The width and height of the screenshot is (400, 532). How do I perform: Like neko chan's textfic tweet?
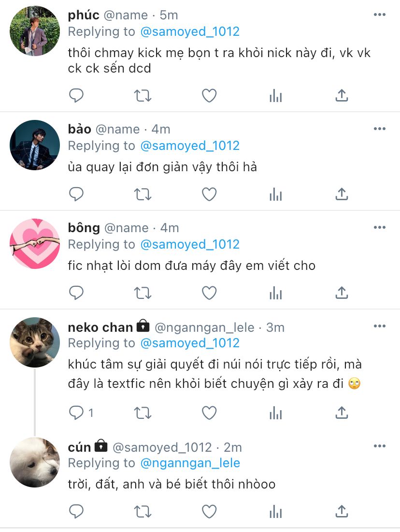[209, 413]
